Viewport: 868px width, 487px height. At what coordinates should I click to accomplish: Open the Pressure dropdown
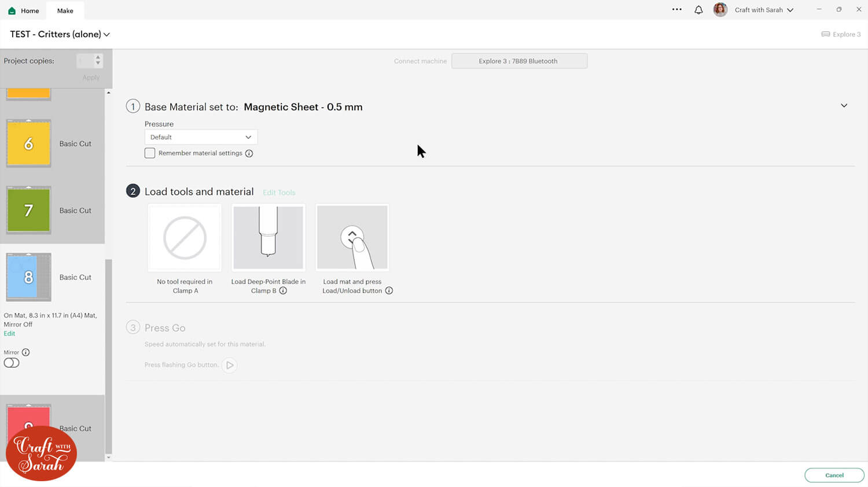click(201, 137)
